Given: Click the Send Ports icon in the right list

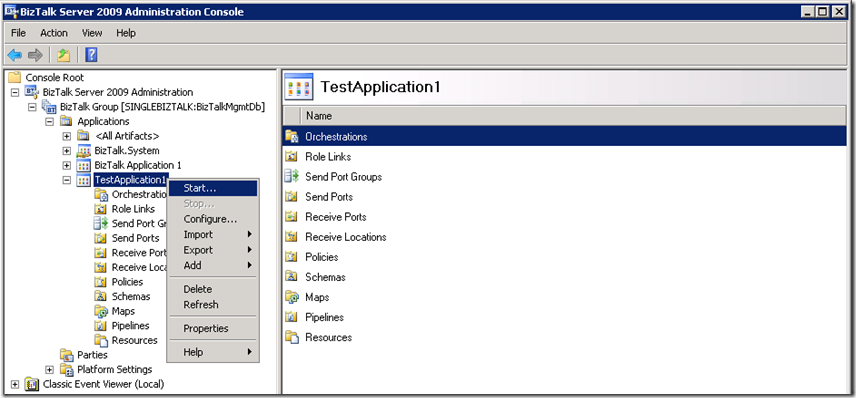Looking at the screenshot, I should tap(292, 197).
